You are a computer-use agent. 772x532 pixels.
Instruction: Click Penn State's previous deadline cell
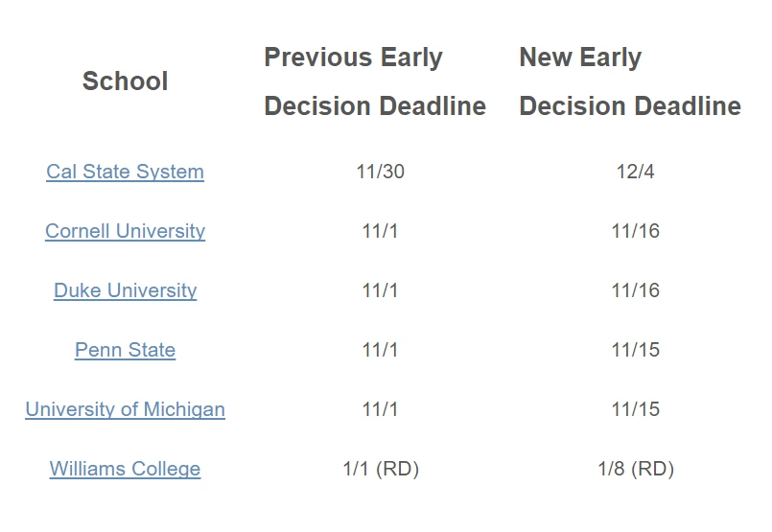[381, 351]
